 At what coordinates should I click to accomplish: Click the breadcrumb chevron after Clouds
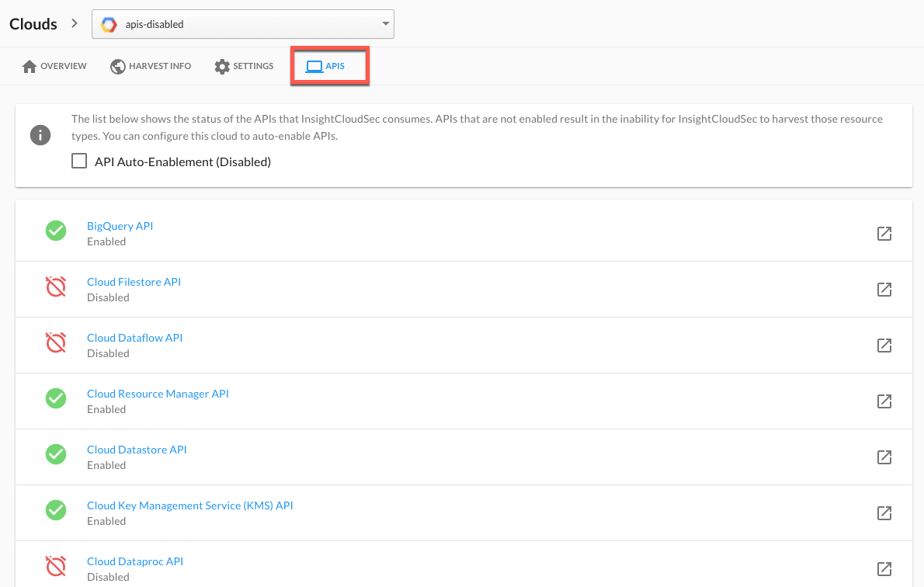[x=75, y=23]
